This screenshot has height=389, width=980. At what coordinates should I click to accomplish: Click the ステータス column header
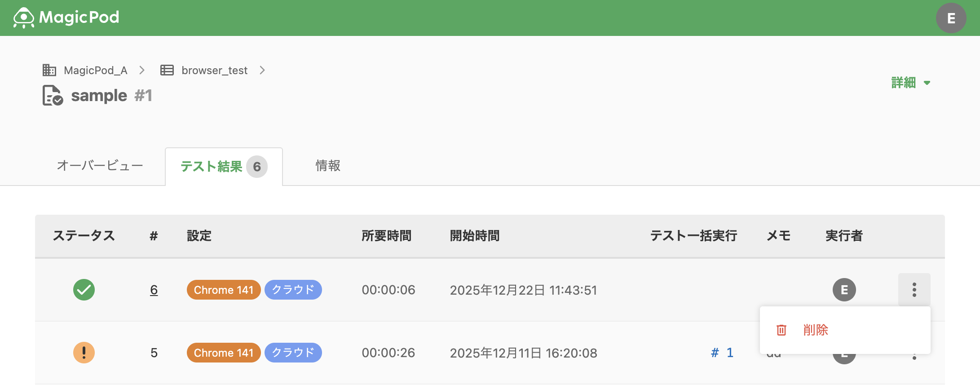(x=84, y=236)
